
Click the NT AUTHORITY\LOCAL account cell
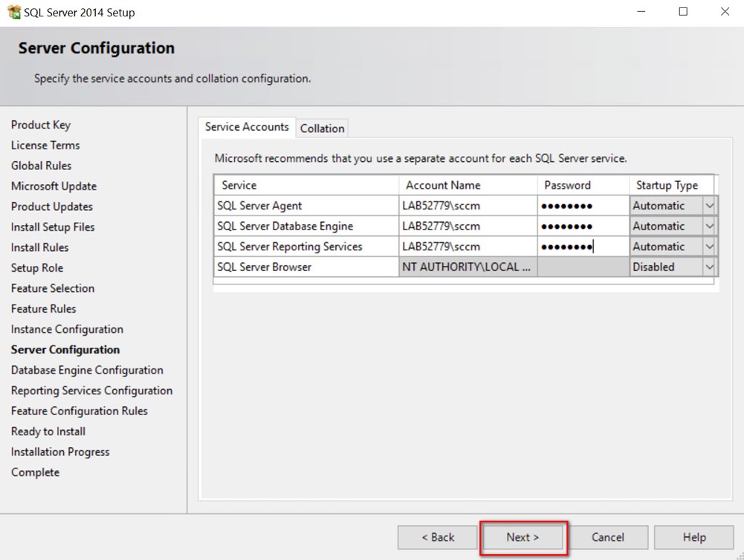pos(468,267)
